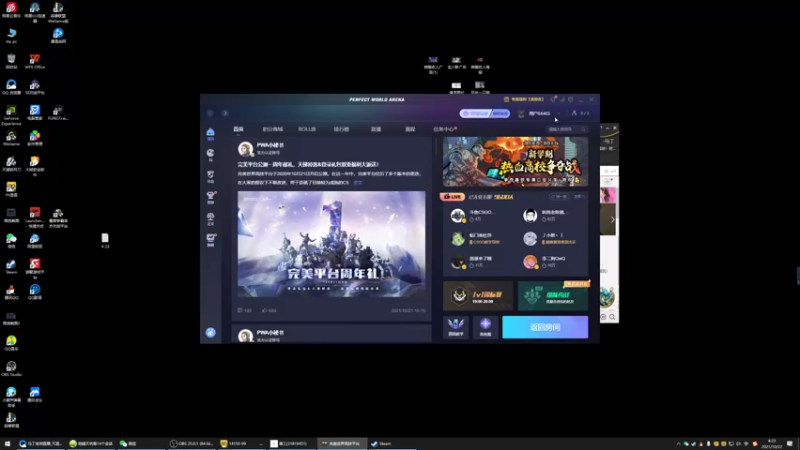Click the shield settings icon in title bar
The image size is (800, 450).
pos(571,99)
